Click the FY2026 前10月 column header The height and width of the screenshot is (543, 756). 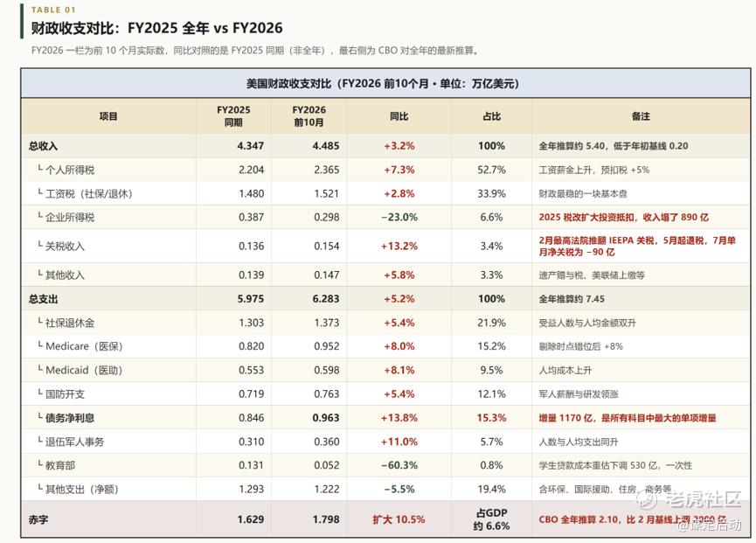pyautogui.click(x=309, y=116)
